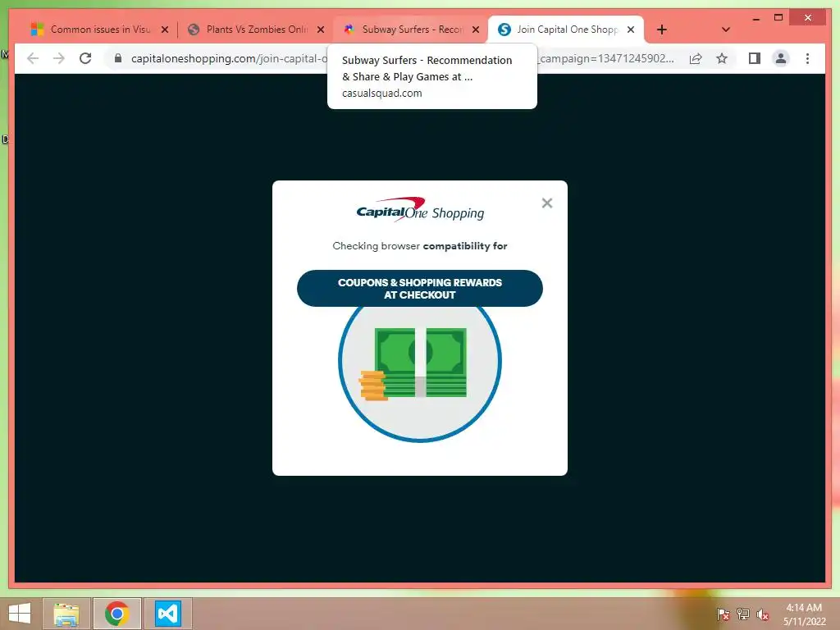The image size is (840, 630).
Task: Dismiss the Capital One Shopping popup
Action: click(547, 203)
